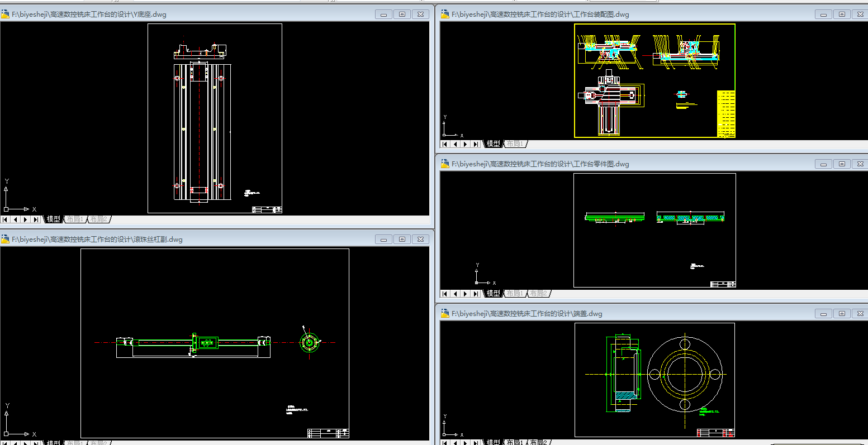
Task: Jump to last layout tab in 工作台零件图.dwg
Action: tap(476, 294)
